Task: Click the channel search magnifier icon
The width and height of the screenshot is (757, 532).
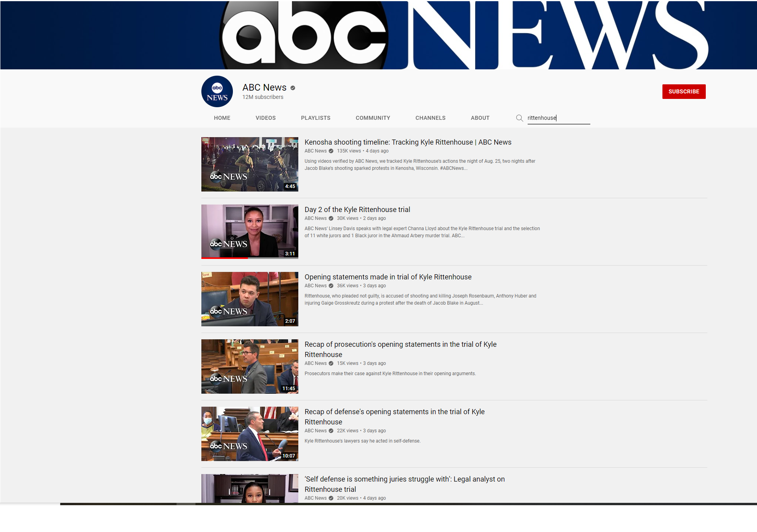Action: pyautogui.click(x=519, y=118)
